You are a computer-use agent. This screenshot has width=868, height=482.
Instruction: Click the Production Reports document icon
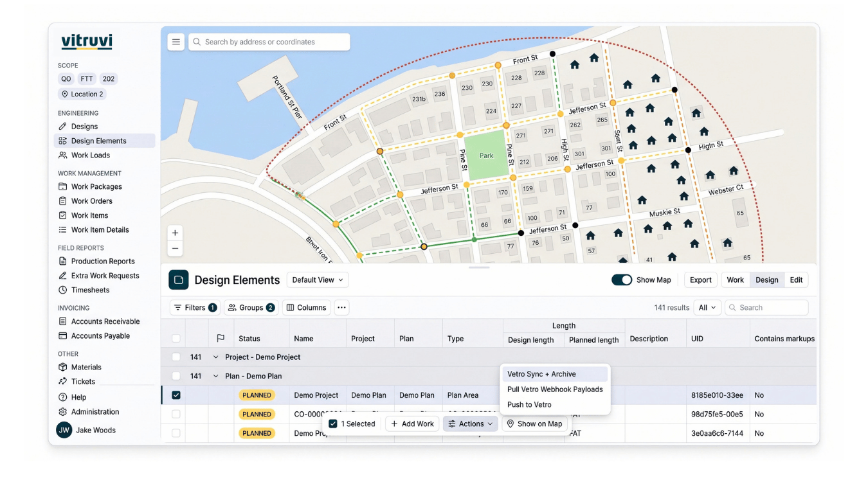(x=62, y=262)
